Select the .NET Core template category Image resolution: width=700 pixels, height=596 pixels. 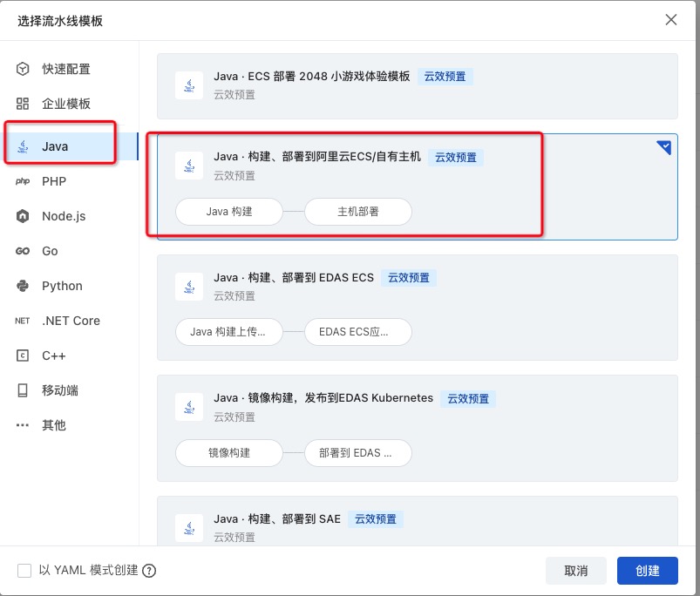pyautogui.click(x=70, y=321)
